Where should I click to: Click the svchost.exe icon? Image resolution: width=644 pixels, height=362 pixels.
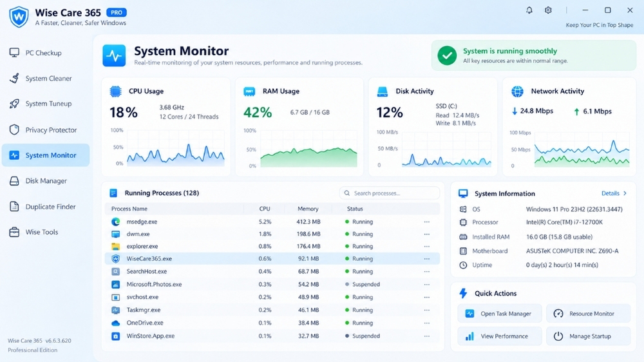click(116, 297)
